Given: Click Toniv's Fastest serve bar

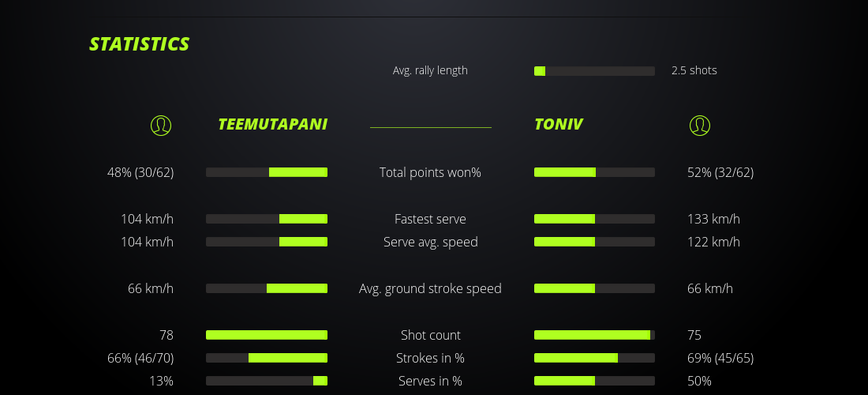Looking at the screenshot, I should coord(594,219).
